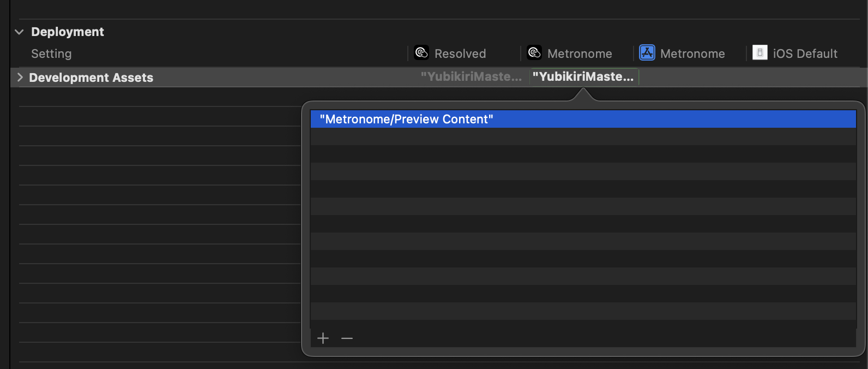Viewport: 868px width, 369px height.
Task: Click the highlighted project "YubikiriMaste..." value field
Action: 584,77
